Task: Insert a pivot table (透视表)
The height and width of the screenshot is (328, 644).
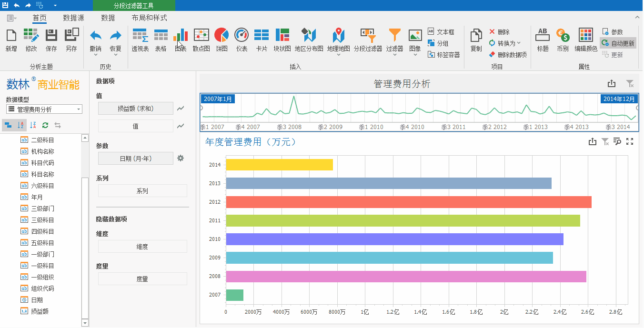Action: [x=140, y=40]
